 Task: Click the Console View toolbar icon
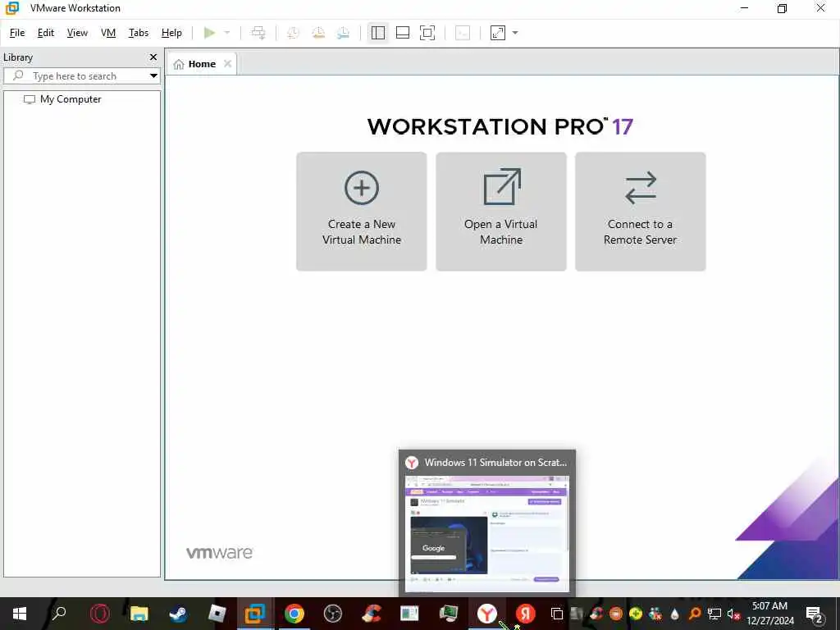point(463,33)
